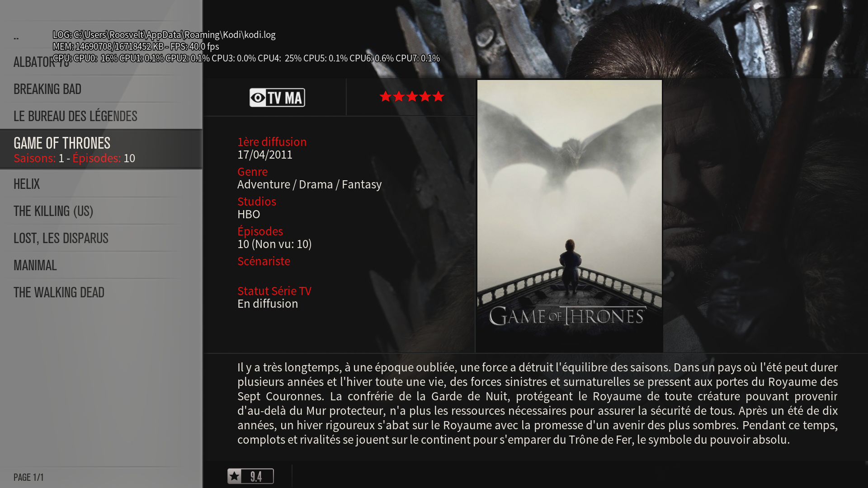Viewport: 868px width, 488px height.
Task: Click the Genre label
Action: (252, 172)
